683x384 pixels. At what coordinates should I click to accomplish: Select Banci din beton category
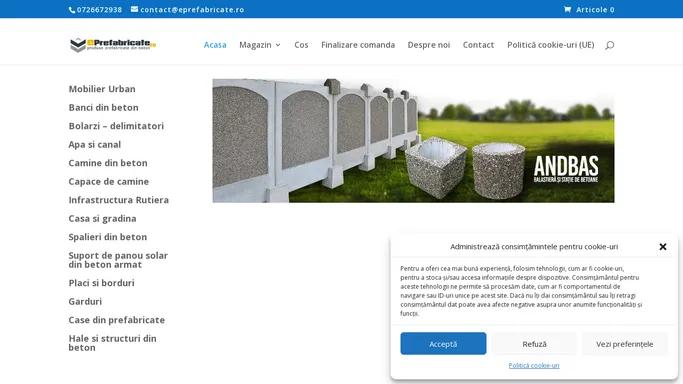click(x=103, y=108)
